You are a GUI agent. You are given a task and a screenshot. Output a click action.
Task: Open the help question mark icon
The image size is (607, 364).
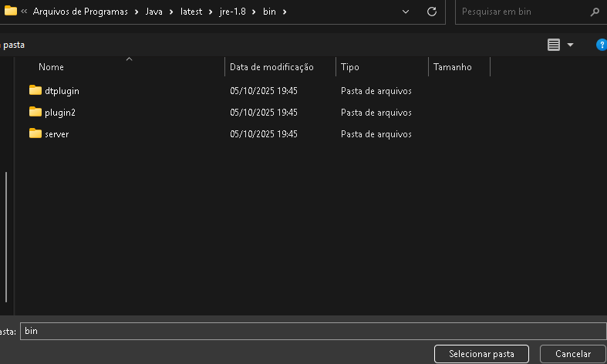[x=602, y=45]
